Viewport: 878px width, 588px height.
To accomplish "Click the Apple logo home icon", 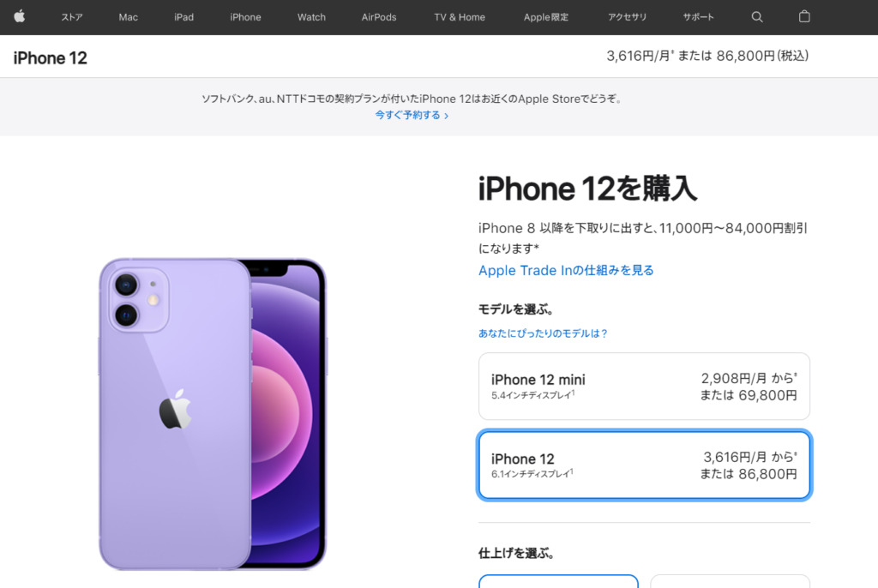I will (x=20, y=17).
